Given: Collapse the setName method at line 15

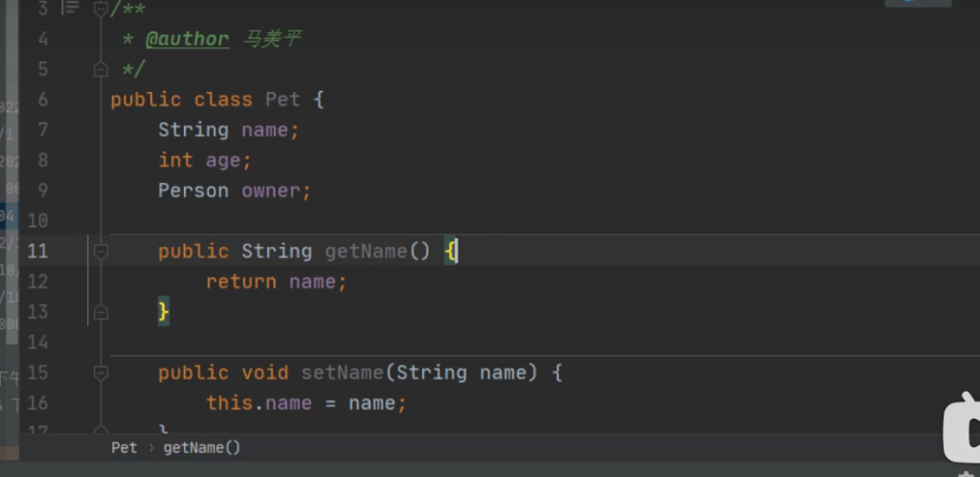Looking at the screenshot, I should click(100, 373).
